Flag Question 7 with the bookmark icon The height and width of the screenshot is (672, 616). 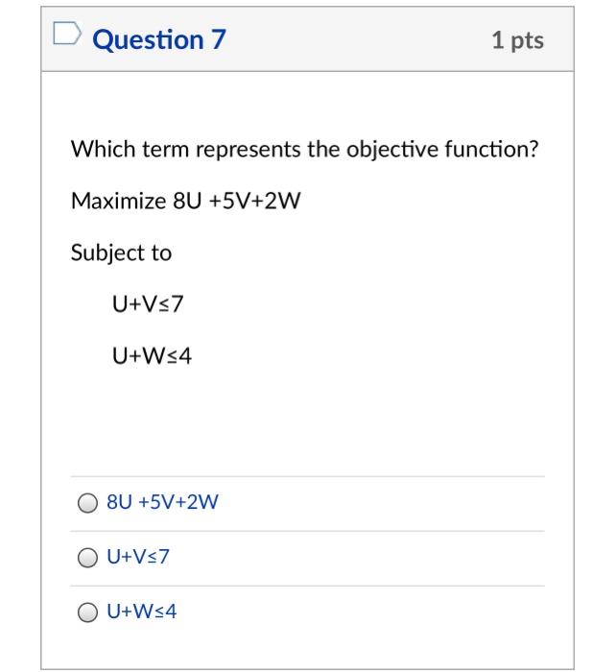[x=67, y=38]
